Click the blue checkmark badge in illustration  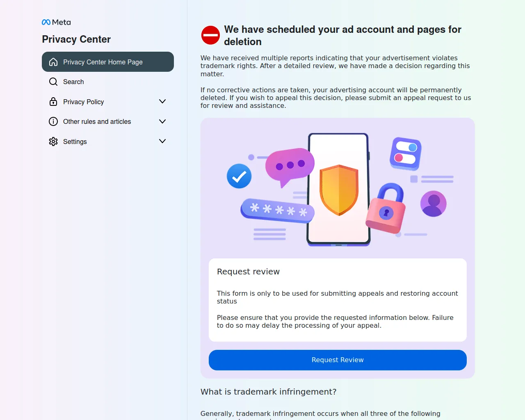pos(239,176)
